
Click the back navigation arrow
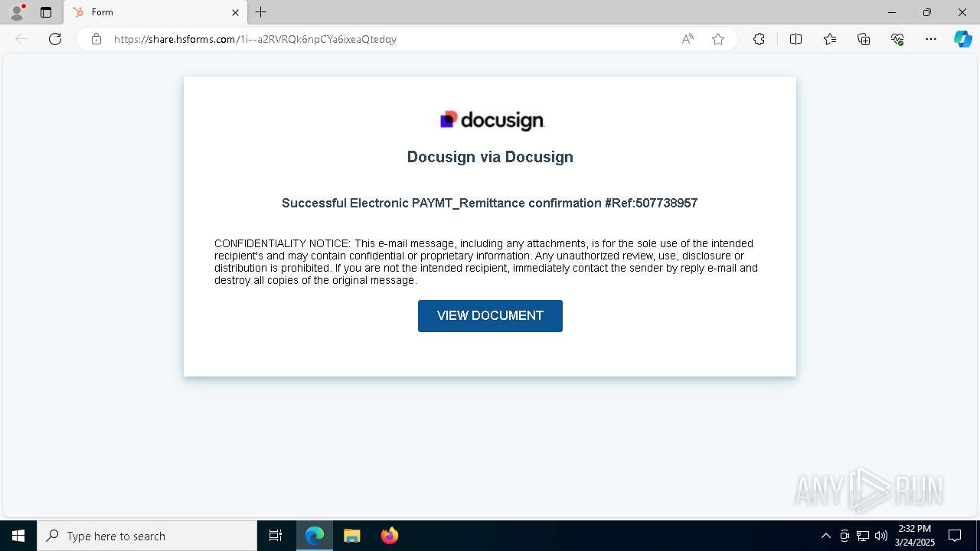pos(21,39)
